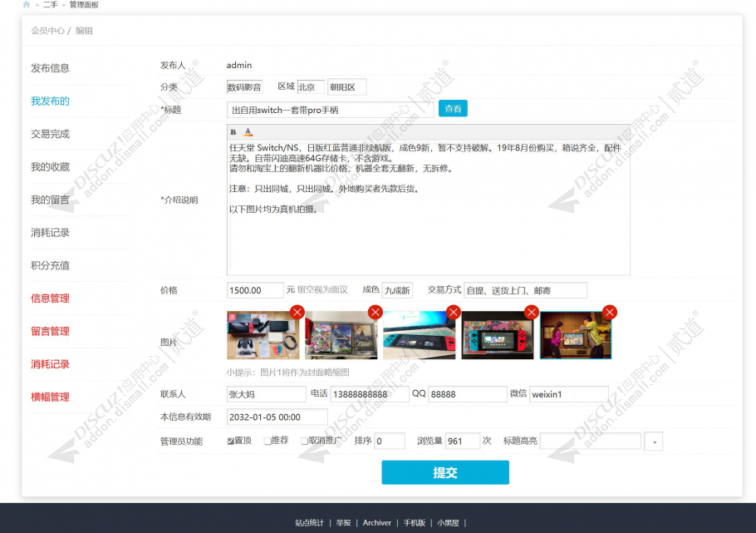
Task: Enable the 推荐 checkbox
Action: [x=268, y=441]
